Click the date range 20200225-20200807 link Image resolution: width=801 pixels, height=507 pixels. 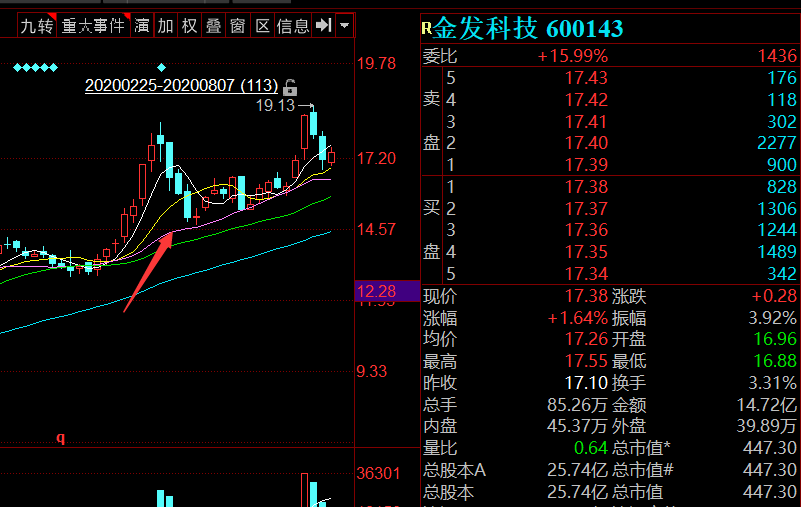pyautogui.click(x=180, y=87)
